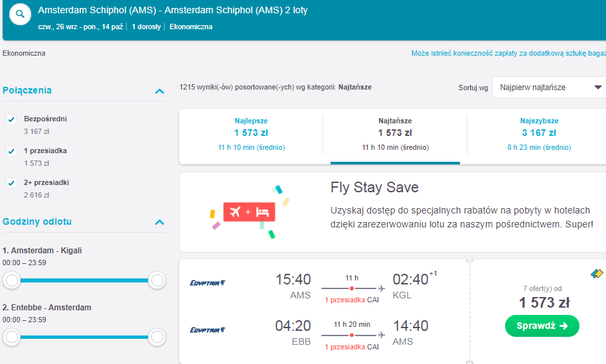Click the red stopover dot on the outbound route

(352, 288)
